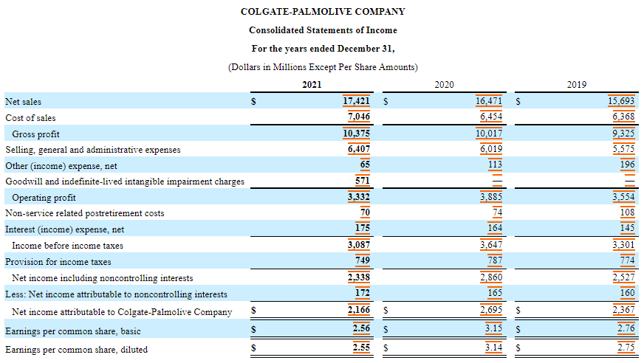Select 'Non-service related postretirement costs' label
Image resolution: width=644 pixels, height=363 pixels.
(85, 213)
